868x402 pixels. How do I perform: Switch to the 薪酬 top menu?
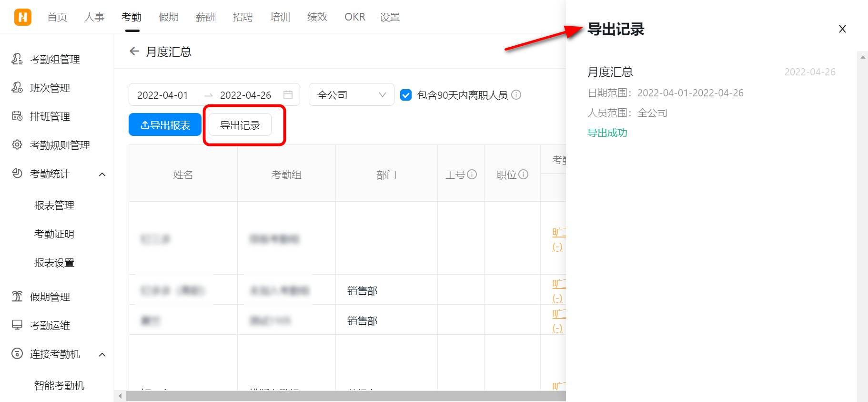point(206,17)
